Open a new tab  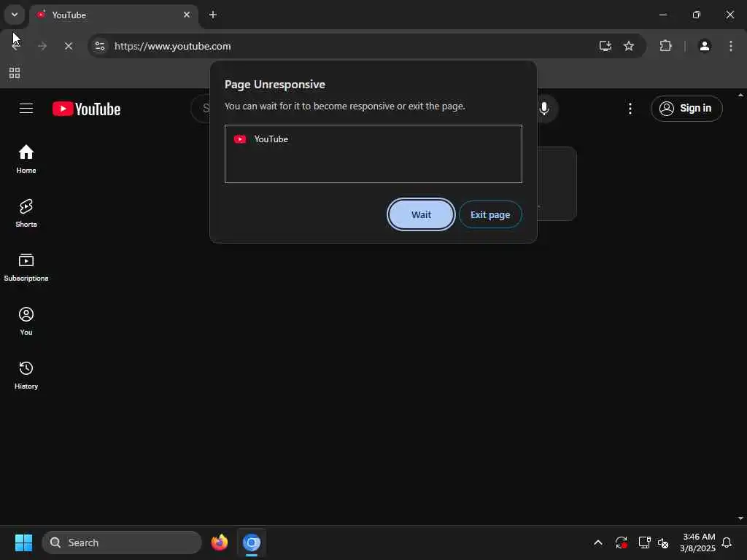coord(213,15)
